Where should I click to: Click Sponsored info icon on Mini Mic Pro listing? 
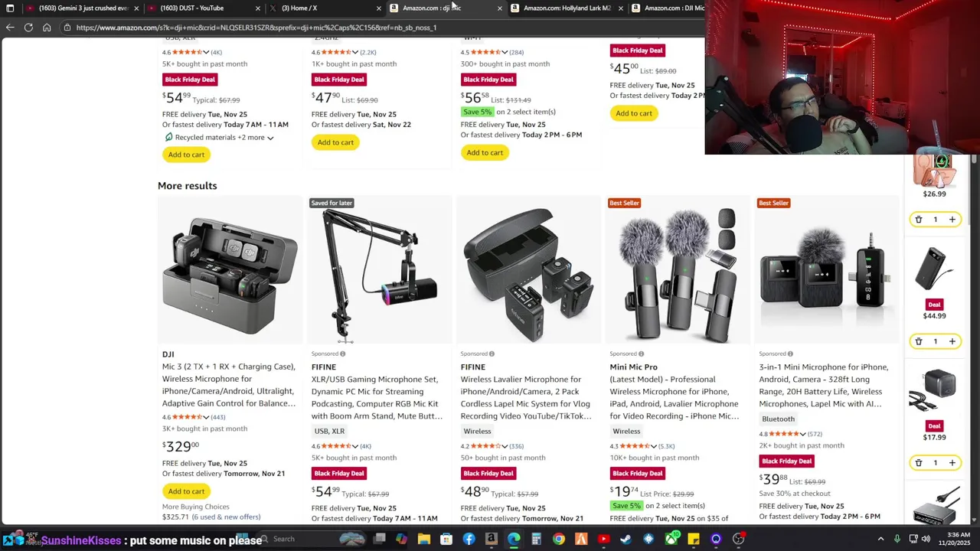pyautogui.click(x=641, y=354)
